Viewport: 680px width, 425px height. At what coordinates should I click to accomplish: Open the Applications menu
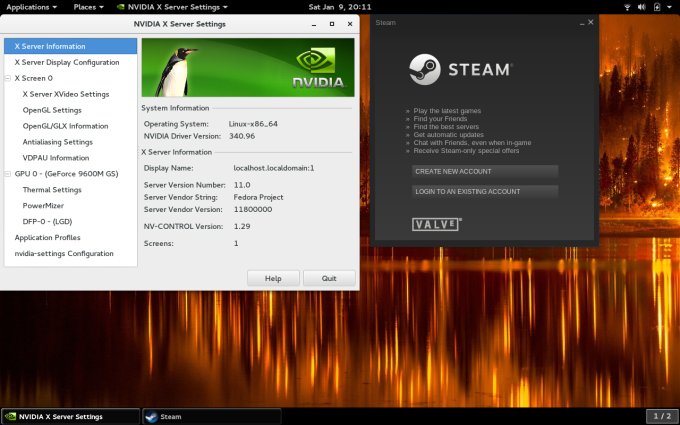point(31,7)
